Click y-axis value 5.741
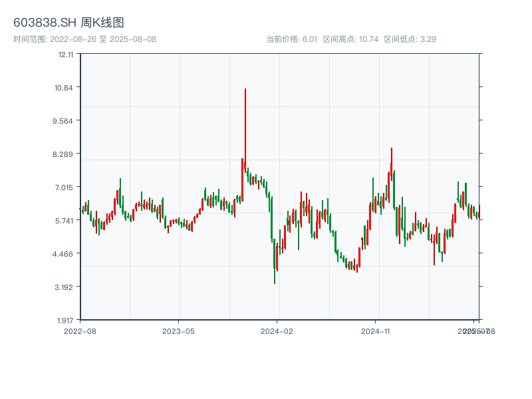Viewport: 532px width, 399px height. [x=64, y=221]
